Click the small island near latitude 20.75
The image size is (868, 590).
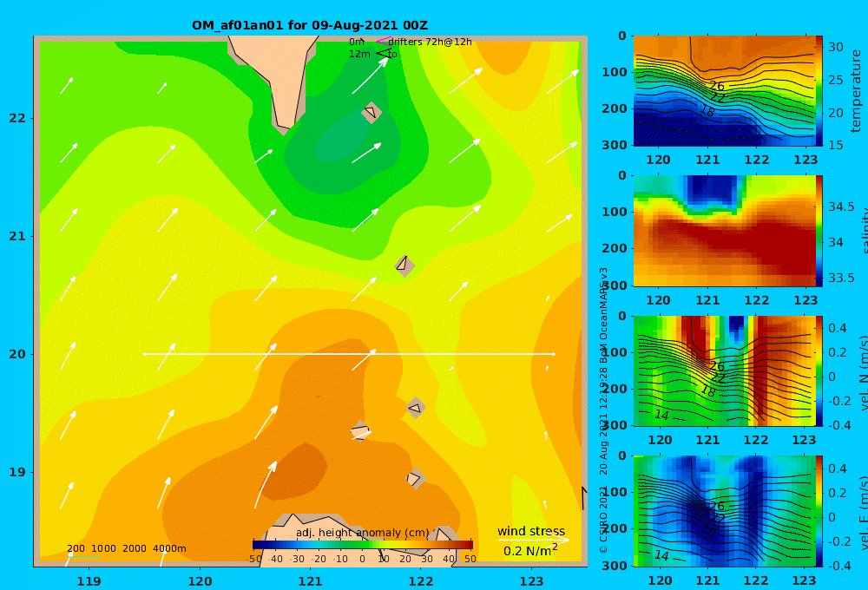tap(404, 265)
